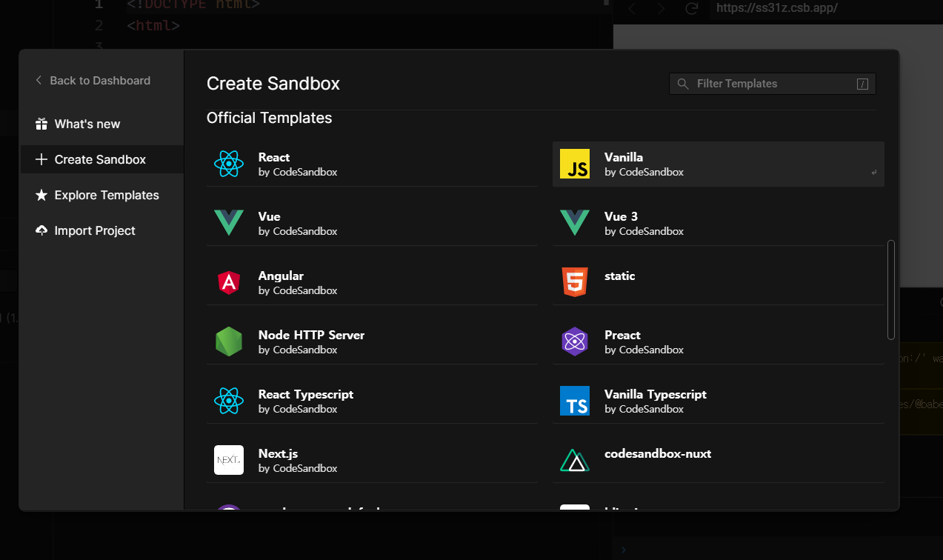Click the preview URL address bar
This screenshot has width=943, height=560.
825,9
